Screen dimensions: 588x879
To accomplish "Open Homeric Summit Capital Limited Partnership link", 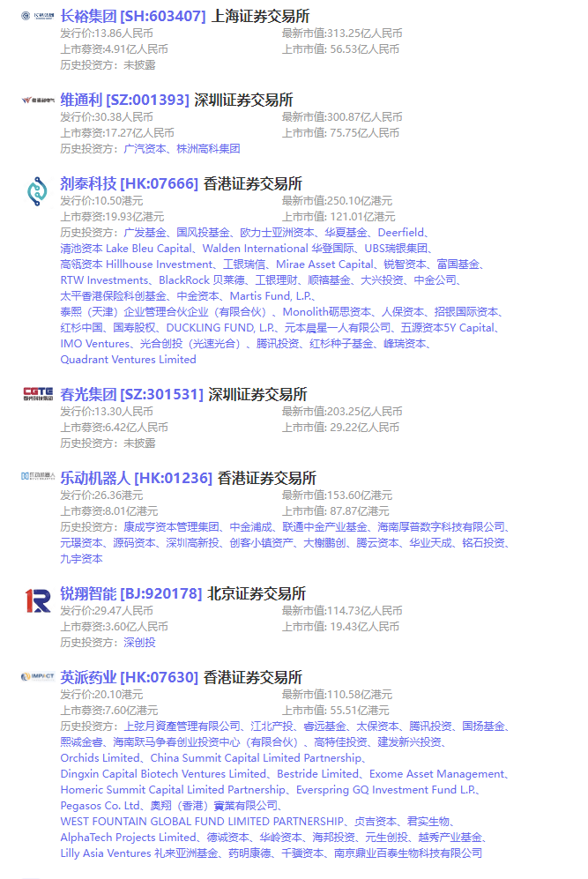I will point(173,789).
